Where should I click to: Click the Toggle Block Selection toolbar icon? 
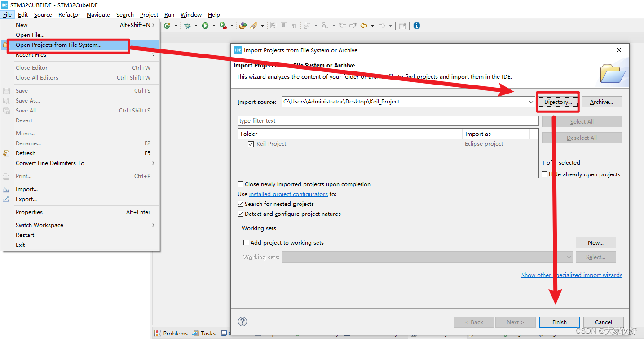tap(284, 26)
